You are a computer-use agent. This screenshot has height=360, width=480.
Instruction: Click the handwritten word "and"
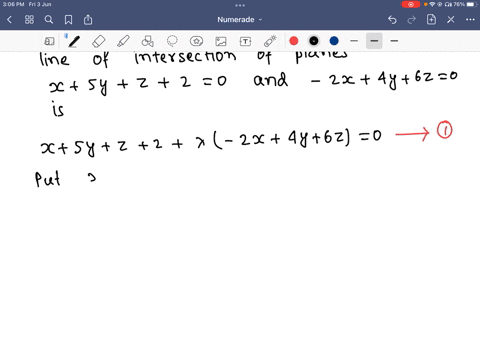coord(270,80)
